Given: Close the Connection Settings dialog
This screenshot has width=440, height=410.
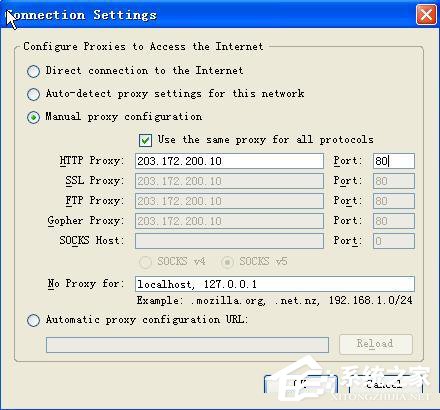Looking at the screenshot, I should 426,15.
